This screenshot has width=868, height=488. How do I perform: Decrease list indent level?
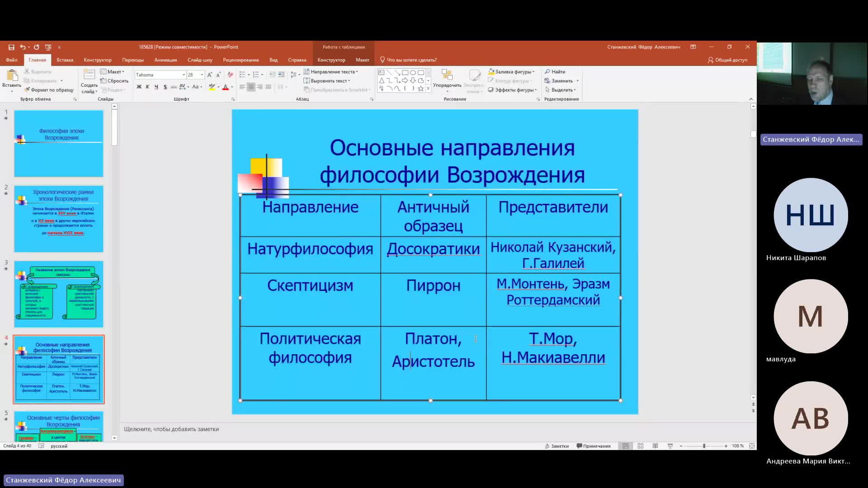272,75
